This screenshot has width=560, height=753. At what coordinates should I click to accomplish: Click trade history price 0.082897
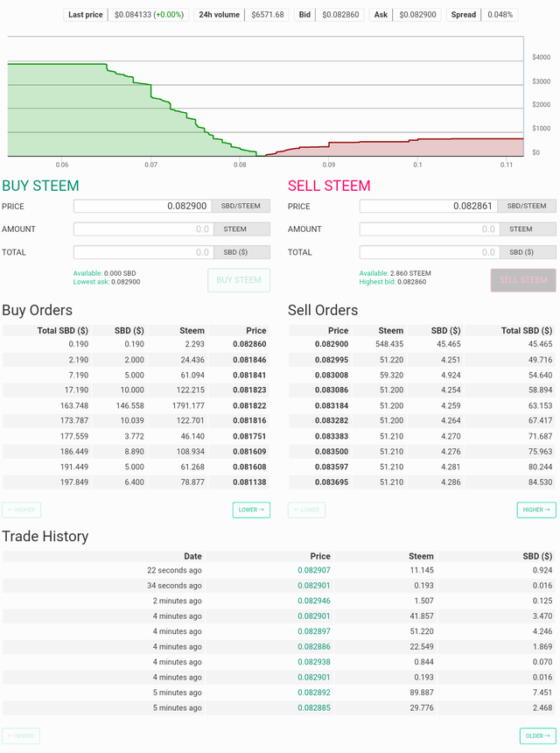(x=314, y=631)
